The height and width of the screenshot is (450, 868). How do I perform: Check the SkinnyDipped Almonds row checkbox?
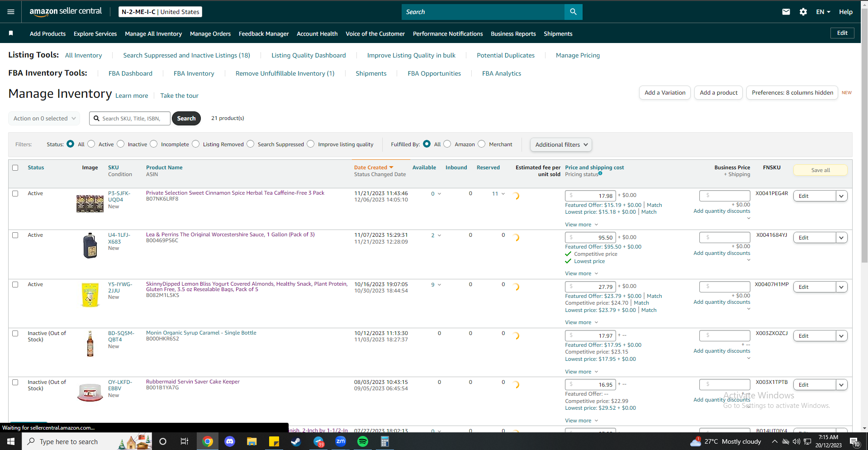point(15,284)
